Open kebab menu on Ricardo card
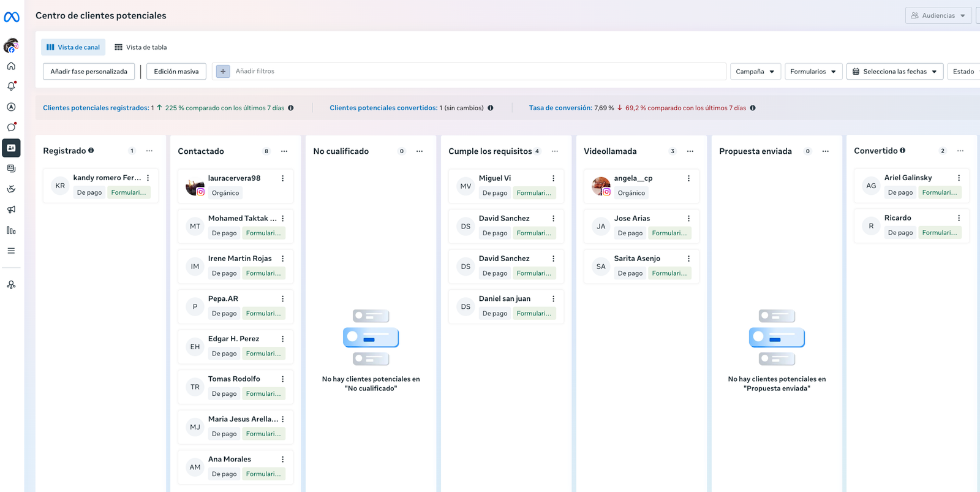The height and width of the screenshot is (492, 980). (x=959, y=218)
